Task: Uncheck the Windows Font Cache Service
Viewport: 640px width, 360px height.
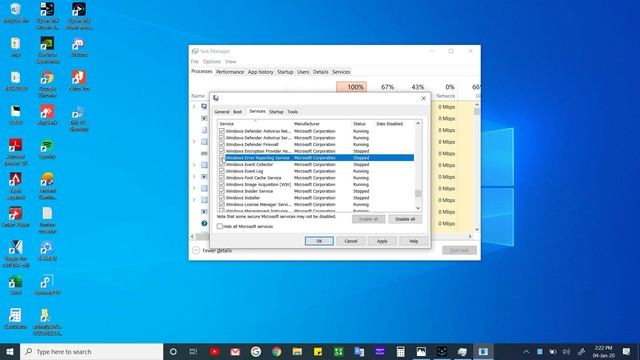Action: point(222,178)
